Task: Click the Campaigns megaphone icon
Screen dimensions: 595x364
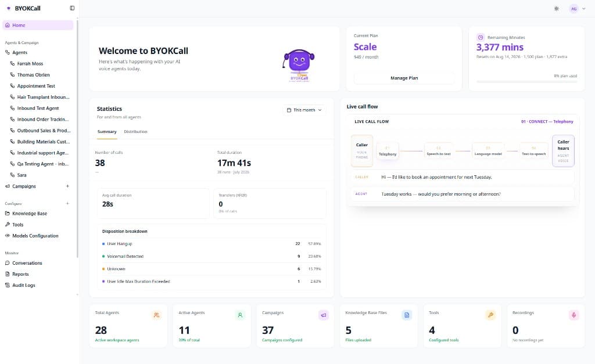Action: tap(323, 315)
